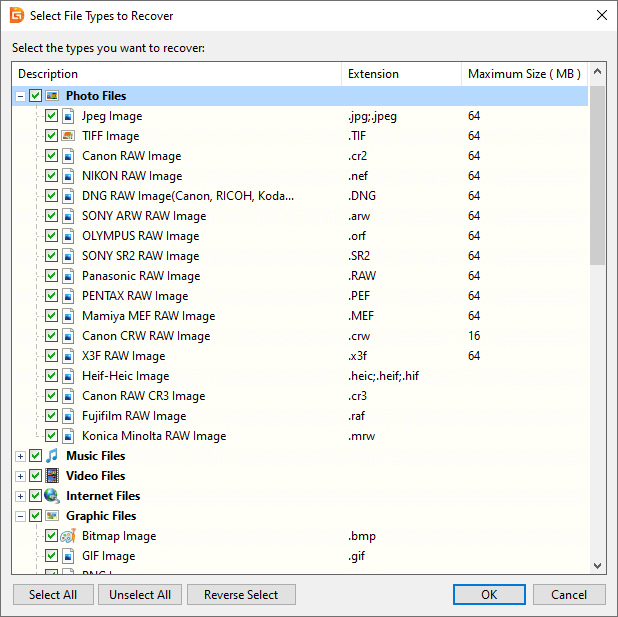Expand the Music Files tree group

coord(20,456)
